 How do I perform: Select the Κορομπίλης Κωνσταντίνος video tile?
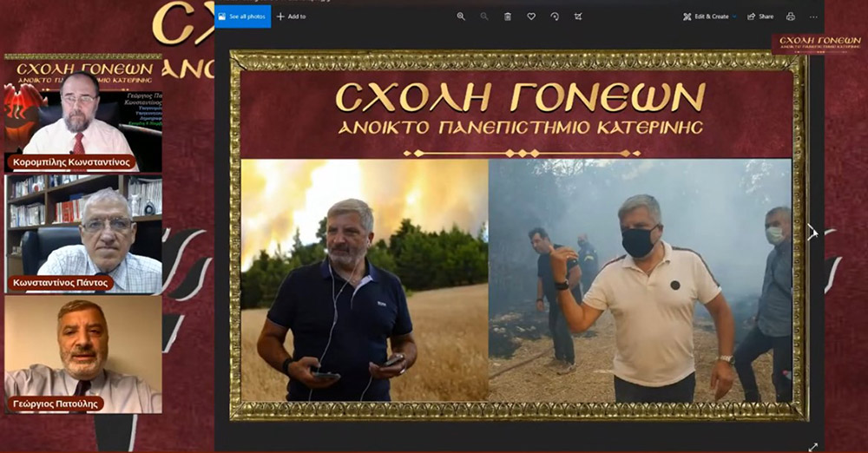83,122
